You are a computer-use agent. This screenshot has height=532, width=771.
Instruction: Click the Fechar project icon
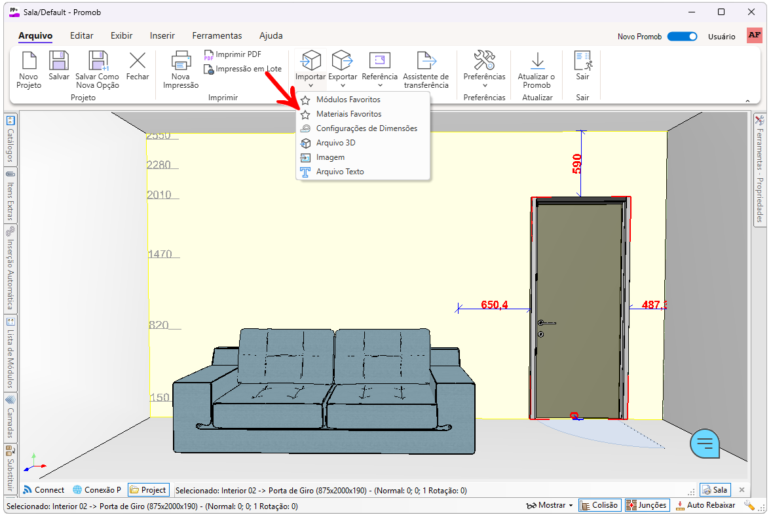(138, 62)
